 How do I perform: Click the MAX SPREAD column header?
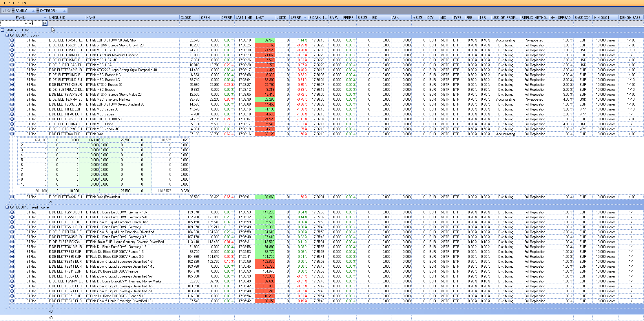coord(560,18)
